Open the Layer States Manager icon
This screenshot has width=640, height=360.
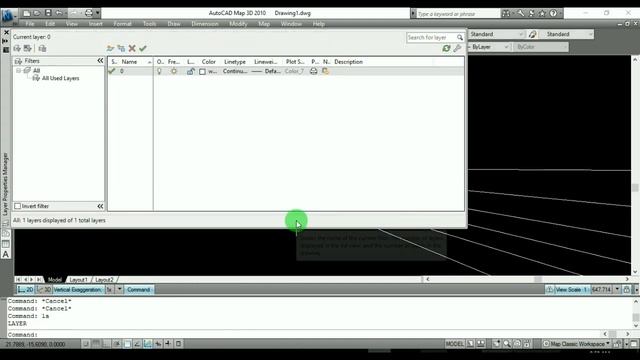pos(42,49)
